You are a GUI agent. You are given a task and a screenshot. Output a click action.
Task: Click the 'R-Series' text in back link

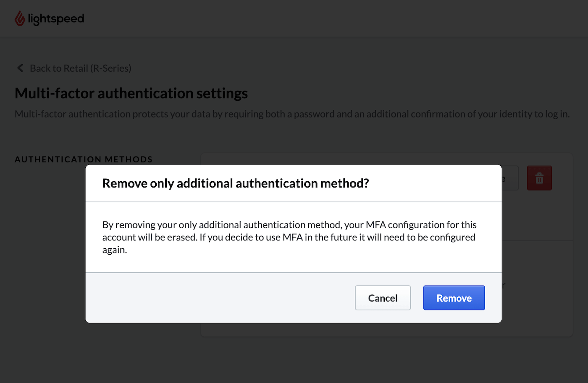pos(110,68)
